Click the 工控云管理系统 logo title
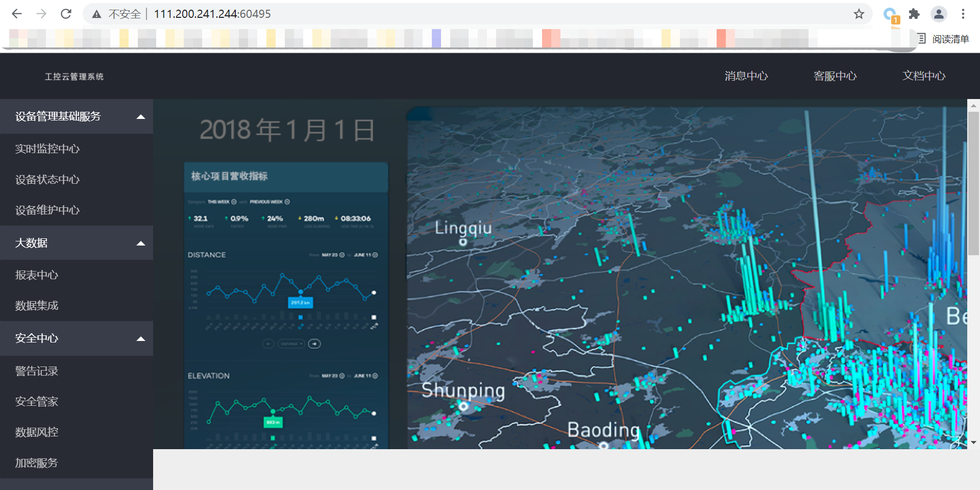980x490 pixels. click(x=74, y=77)
